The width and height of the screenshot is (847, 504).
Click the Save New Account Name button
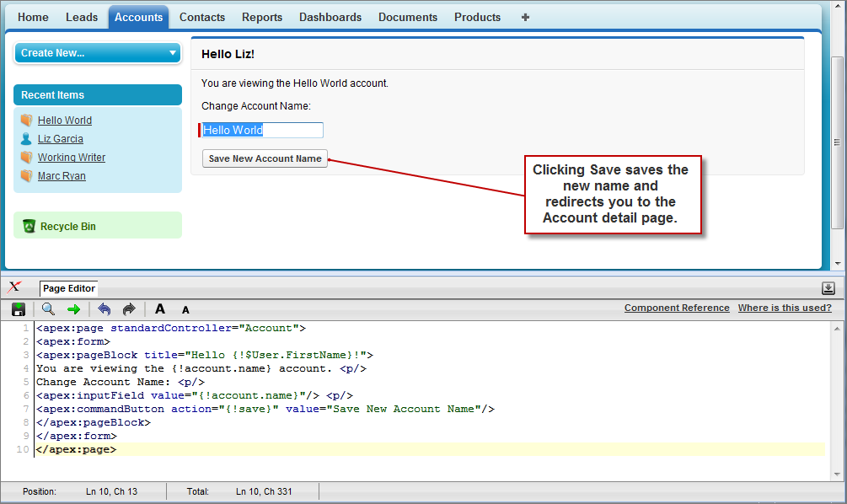coord(264,158)
